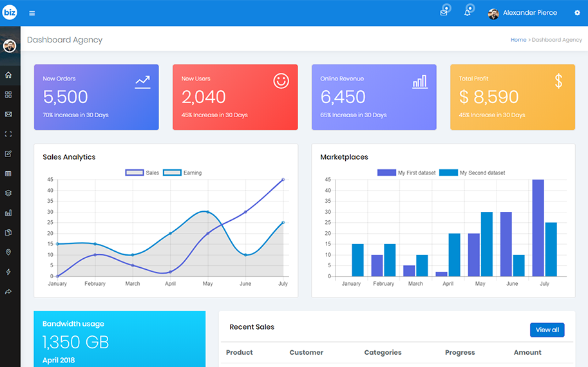Open the grid apps icon in sidebar
The width and height of the screenshot is (588, 367).
(8, 95)
